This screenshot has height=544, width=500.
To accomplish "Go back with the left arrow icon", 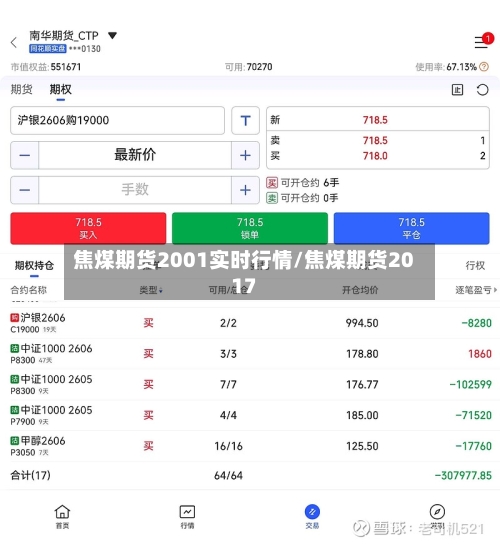I will tap(14, 43).
